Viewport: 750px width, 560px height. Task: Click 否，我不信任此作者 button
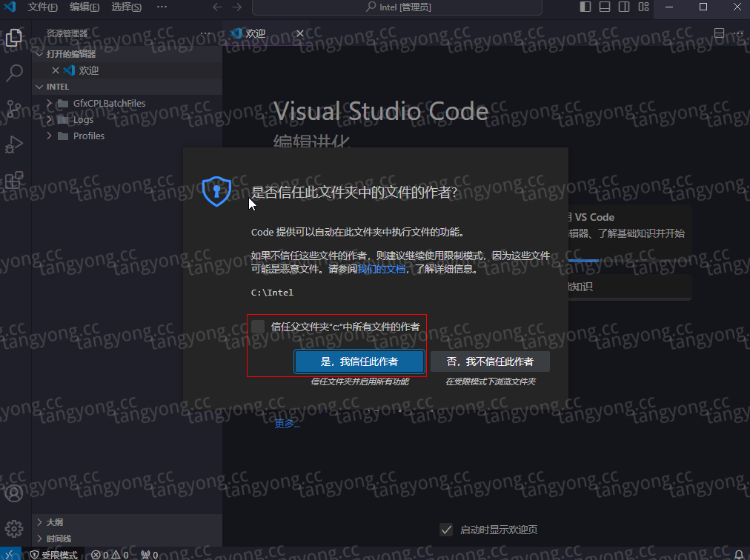[x=490, y=361]
